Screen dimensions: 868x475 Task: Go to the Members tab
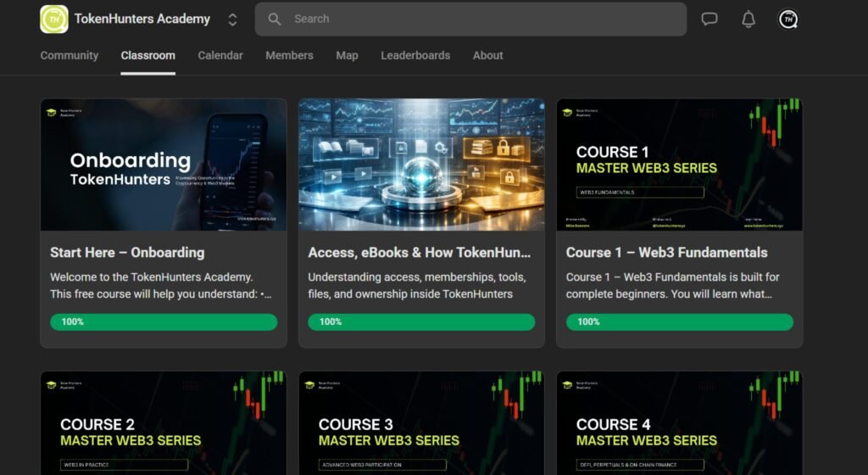[289, 55]
